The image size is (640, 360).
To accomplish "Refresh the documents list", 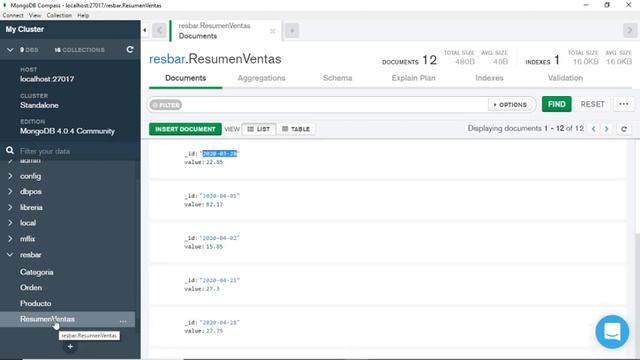I will tap(624, 129).
